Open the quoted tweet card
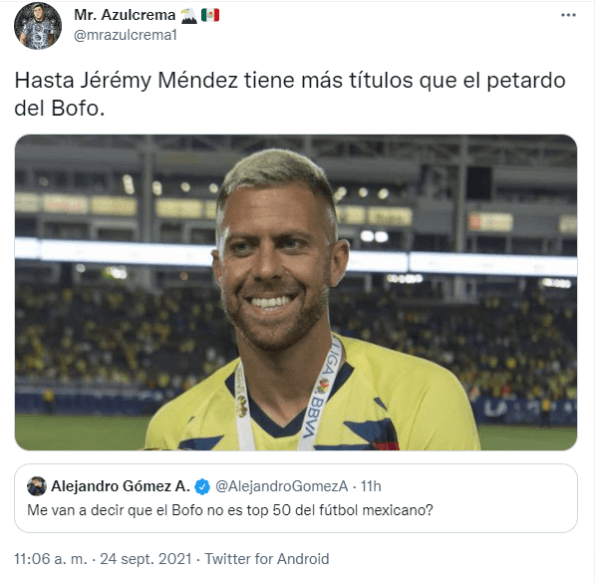 tap(296, 498)
